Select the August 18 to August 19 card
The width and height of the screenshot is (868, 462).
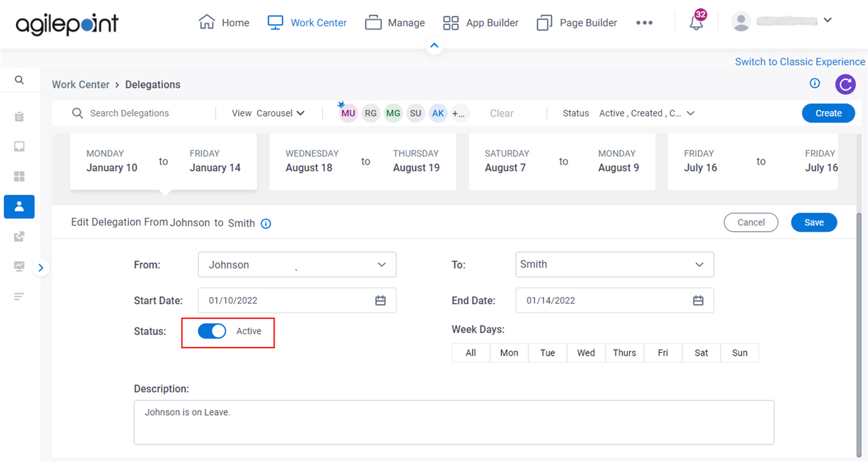(363, 161)
